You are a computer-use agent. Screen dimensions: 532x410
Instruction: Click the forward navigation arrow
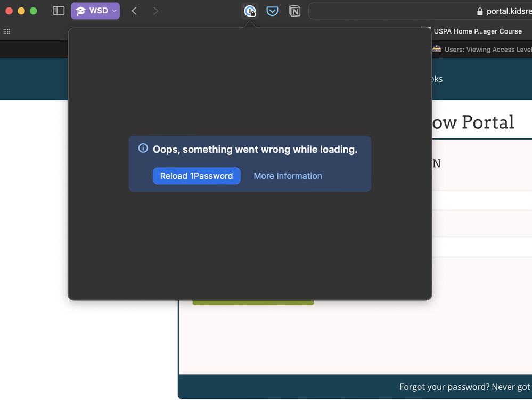tap(155, 11)
